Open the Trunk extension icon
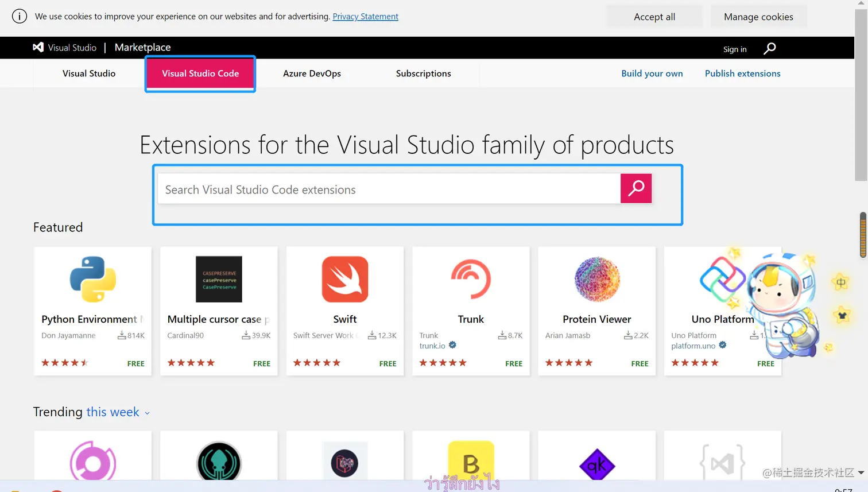Image resolution: width=868 pixels, height=492 pixels. tap(470, 279)
